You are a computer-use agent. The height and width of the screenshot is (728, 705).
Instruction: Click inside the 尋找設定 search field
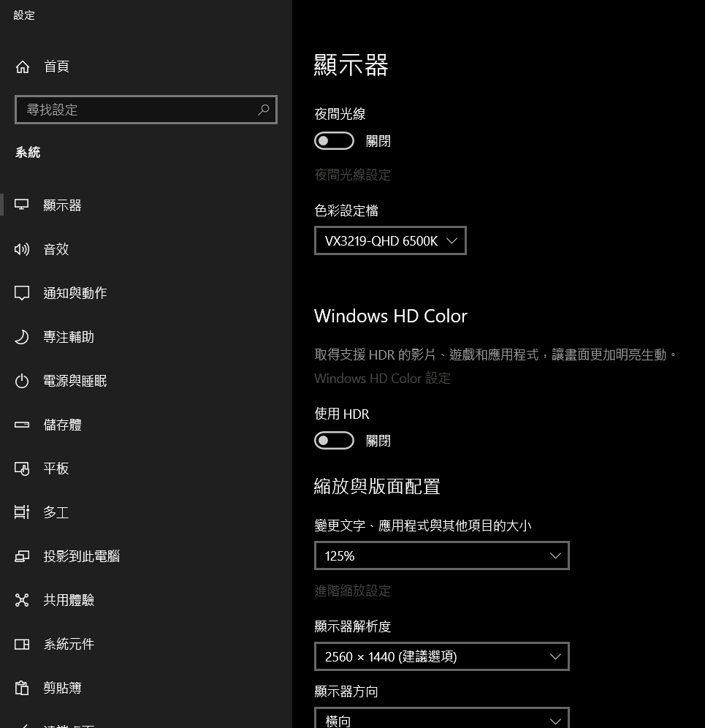(x=146, y=110)
